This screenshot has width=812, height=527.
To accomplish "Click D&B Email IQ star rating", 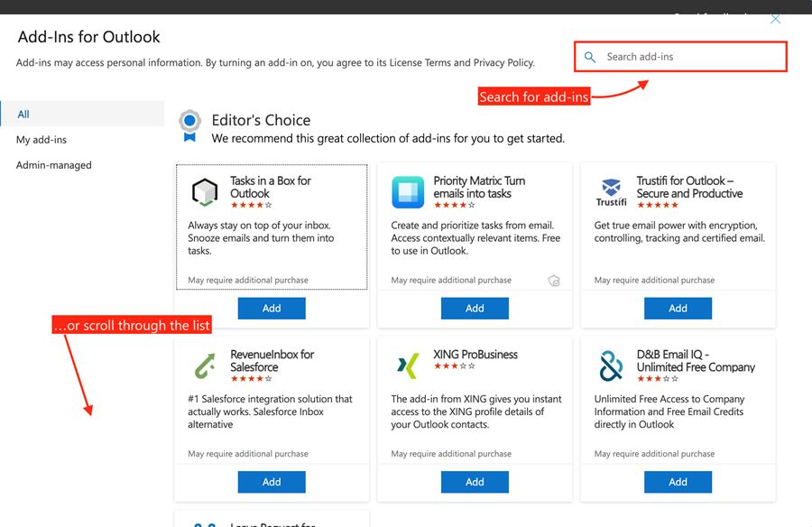I will [658, 379].
